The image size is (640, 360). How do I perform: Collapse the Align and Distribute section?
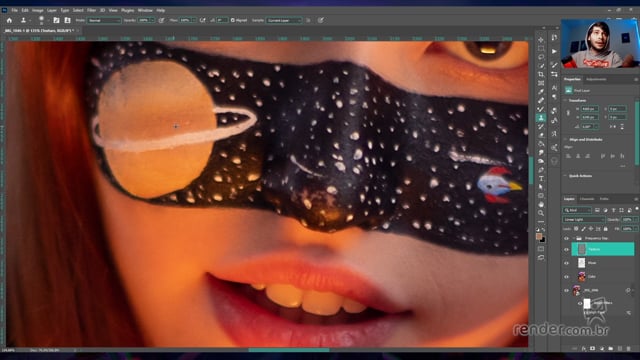coord(566,140)
